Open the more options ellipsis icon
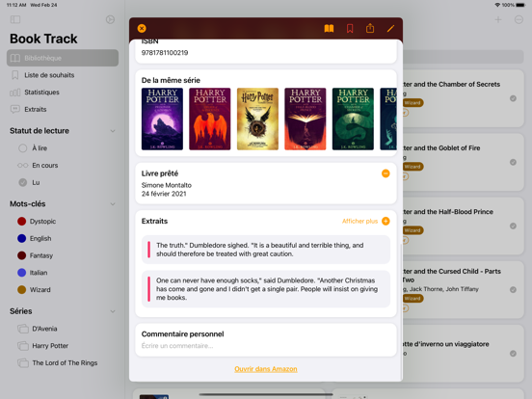The height and width of the screenshot is (399, 532). (x=519, y=19)
